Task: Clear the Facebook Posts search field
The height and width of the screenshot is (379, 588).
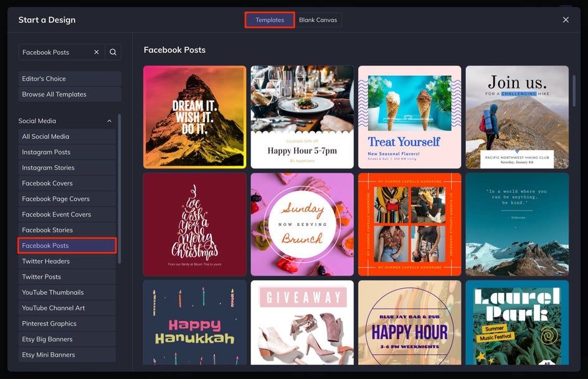Action: [97, 52]
